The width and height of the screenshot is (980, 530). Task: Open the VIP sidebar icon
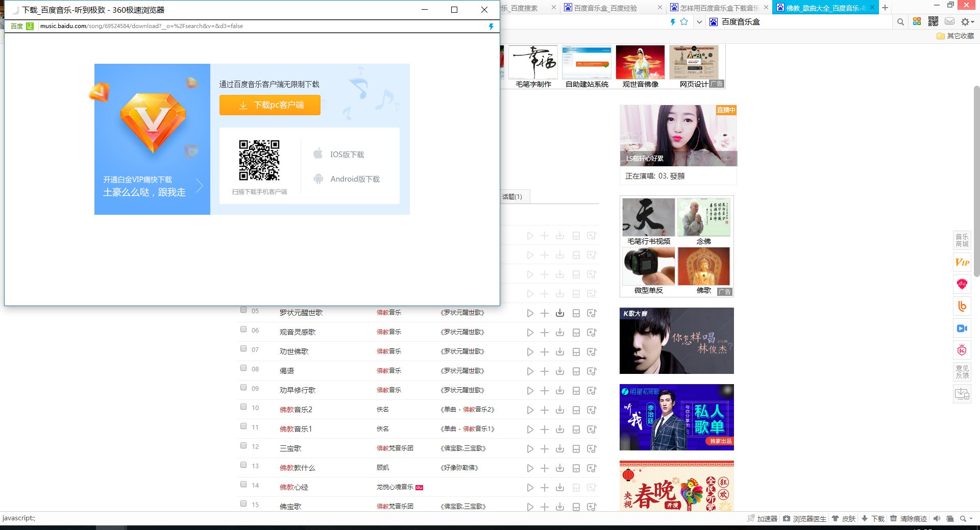click(962, 262)
